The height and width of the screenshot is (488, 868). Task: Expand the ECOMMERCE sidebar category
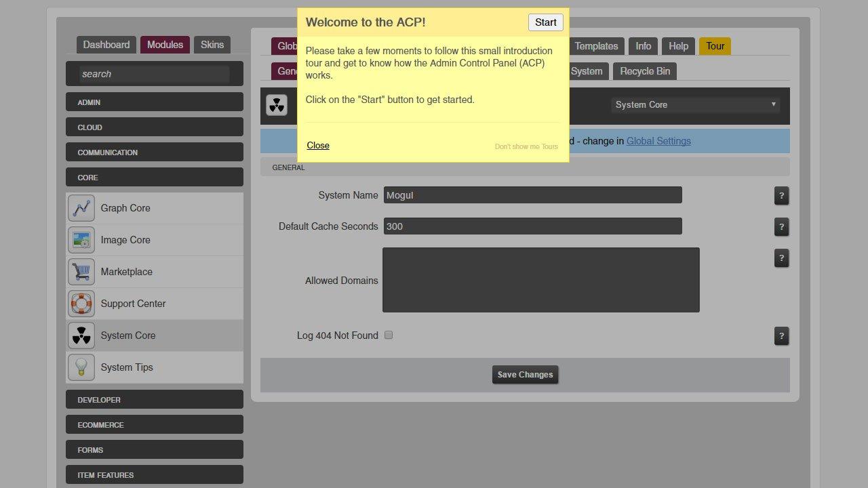[155, 425]
